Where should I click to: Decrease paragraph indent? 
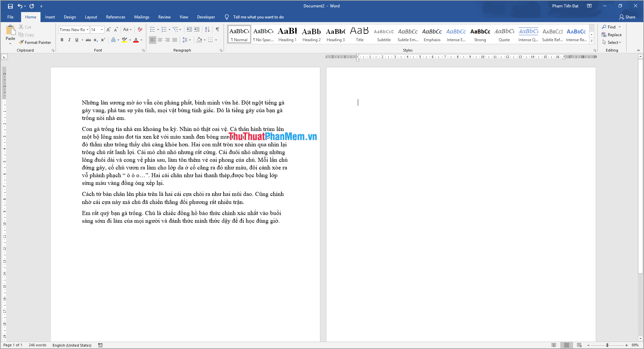(x=189, y=29)
